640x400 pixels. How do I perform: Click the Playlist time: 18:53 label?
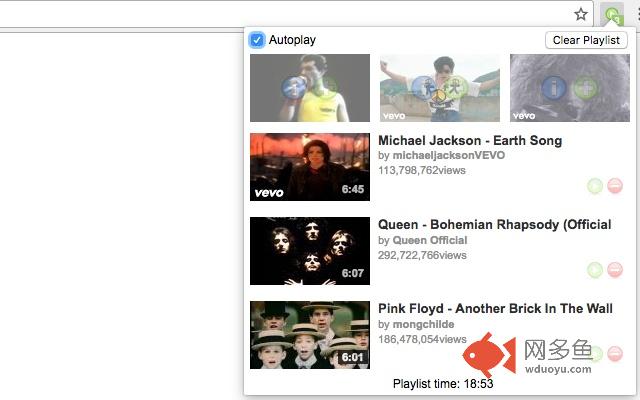coord(443,384)
